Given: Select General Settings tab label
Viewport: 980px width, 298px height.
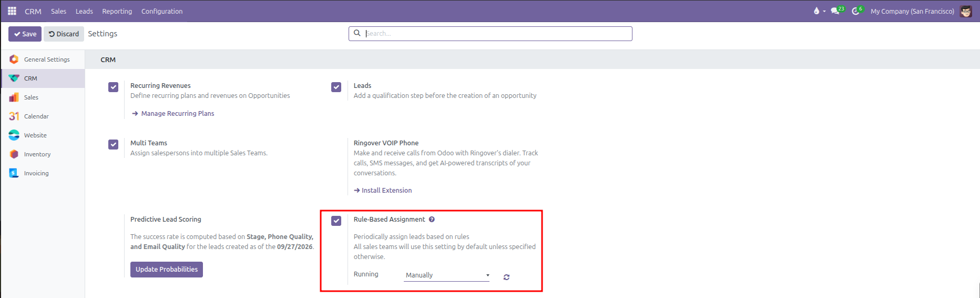Looking at the screenshot, I should [x=47, y=59].
